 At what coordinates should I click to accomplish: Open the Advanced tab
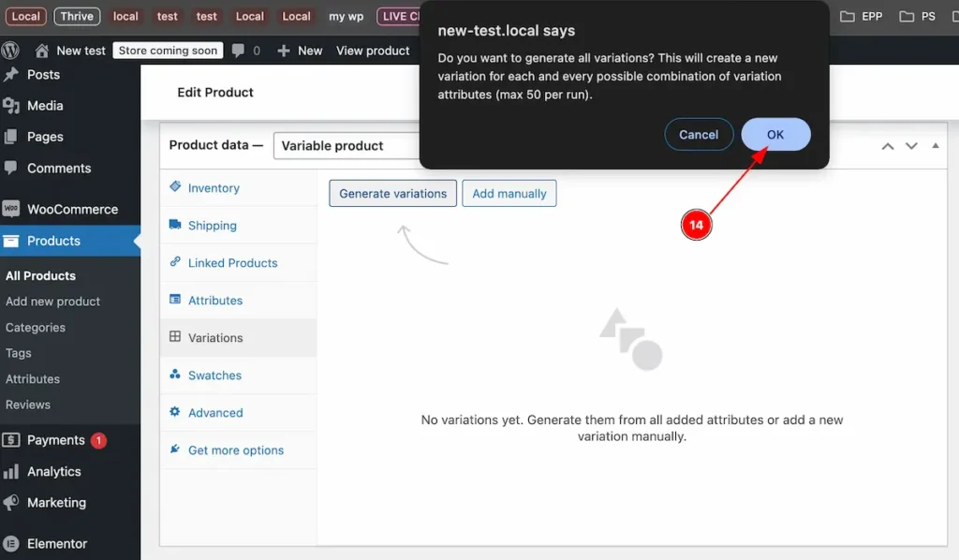(x=239, y=413)
